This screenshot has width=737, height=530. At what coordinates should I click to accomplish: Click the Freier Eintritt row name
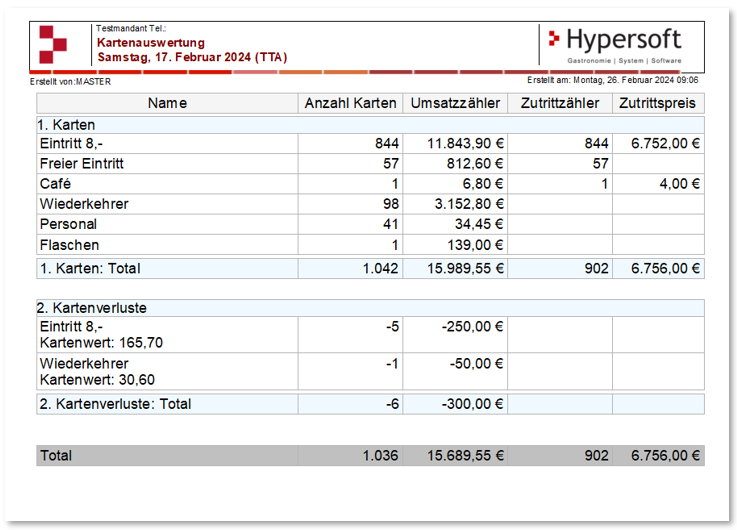[x=82, y=164]
